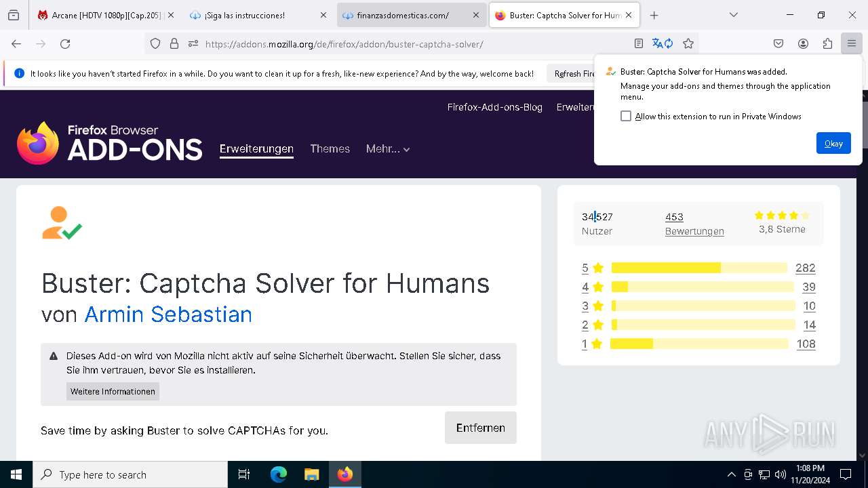Open site permissions icon in address bar
Image resolution: width=868 pixels, height=488 pixels.
point(193,43)
